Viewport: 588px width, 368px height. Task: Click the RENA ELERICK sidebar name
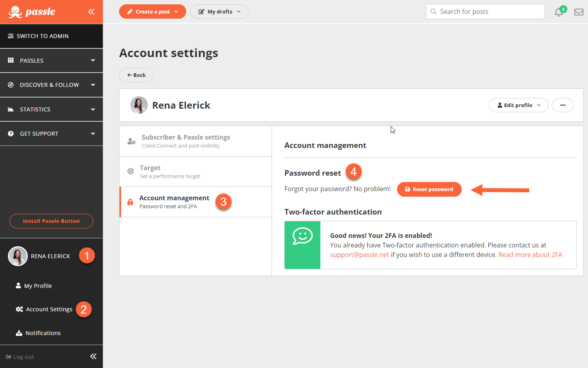pyautogui.click(x=50, y=256)
